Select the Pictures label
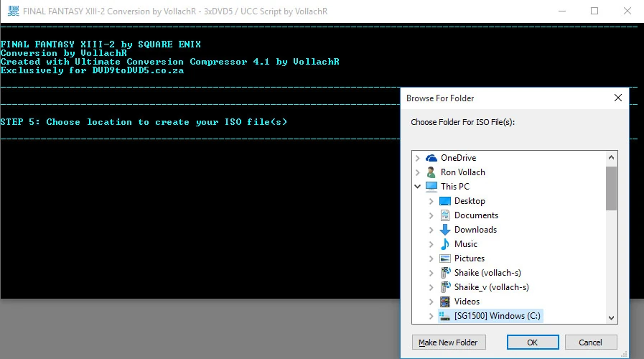 click(x=470, y=258)
